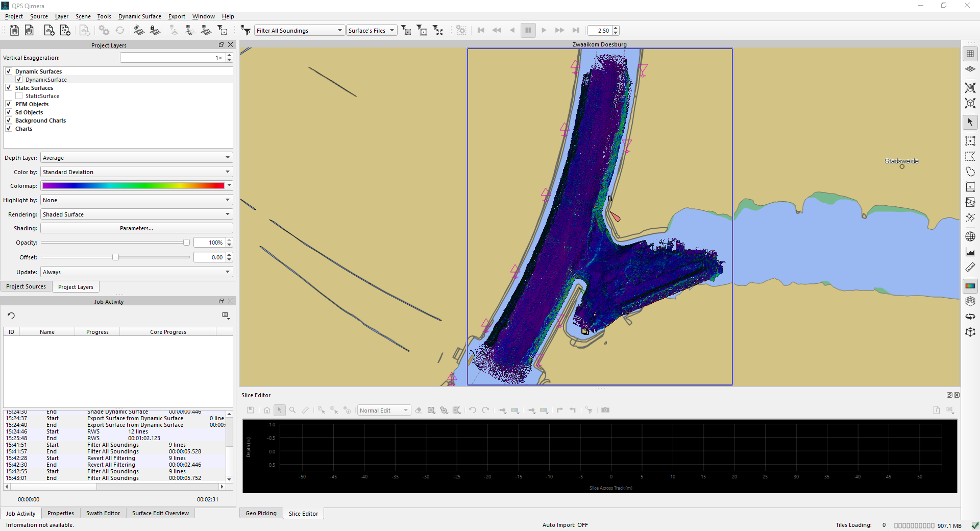Click the shading Parameters button
Image resolution: width=980 pixels, height=531 pixels.
pos(136,228)
